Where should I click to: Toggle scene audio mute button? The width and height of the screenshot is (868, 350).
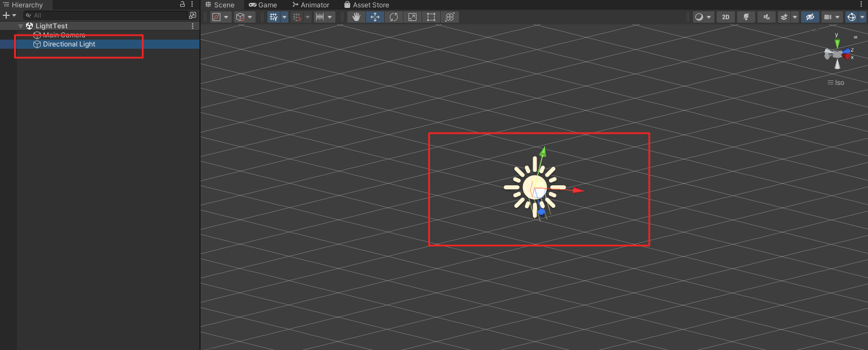pyautogui.click(x=767, y=17)
